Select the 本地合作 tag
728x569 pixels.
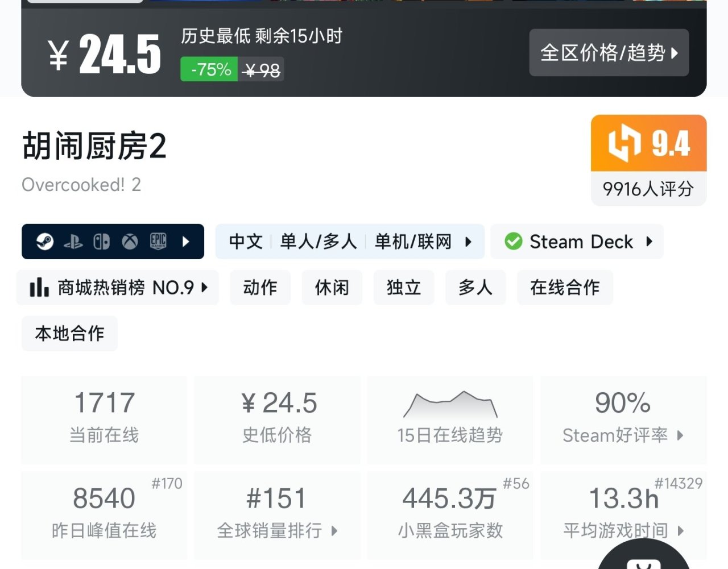pos(69,334)
